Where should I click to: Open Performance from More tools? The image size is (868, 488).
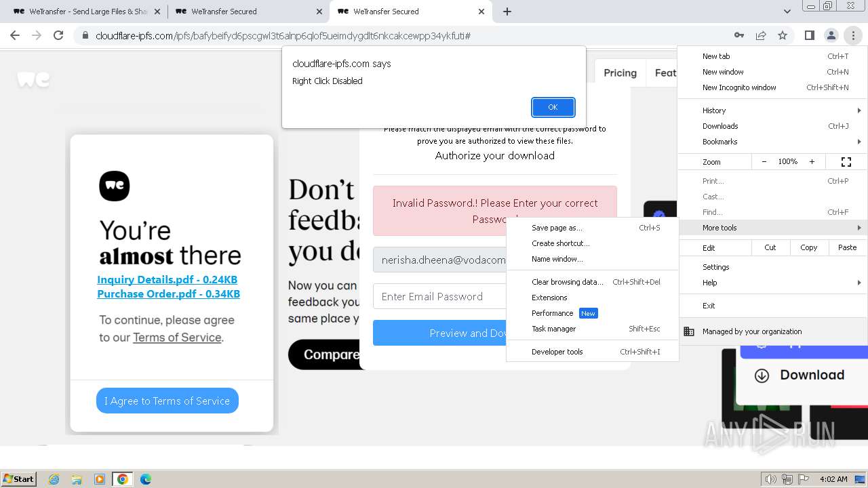click(x=593, y=313)
